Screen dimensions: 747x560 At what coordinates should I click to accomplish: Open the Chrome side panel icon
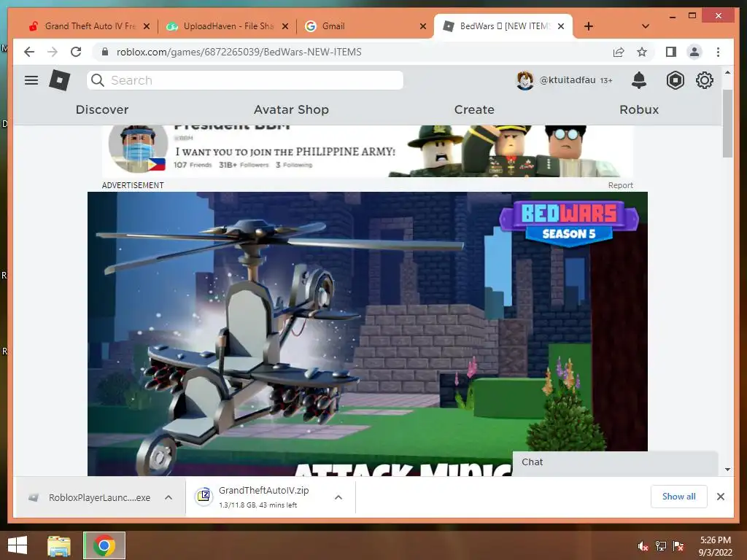click(x=671, y=52)
